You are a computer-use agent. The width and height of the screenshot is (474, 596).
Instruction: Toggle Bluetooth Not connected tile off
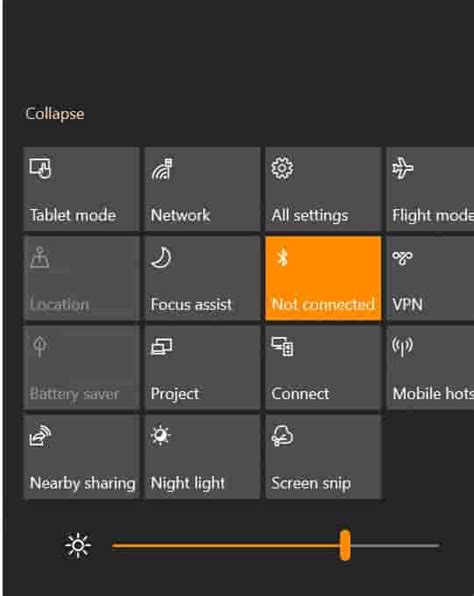(x=323, y=278)
